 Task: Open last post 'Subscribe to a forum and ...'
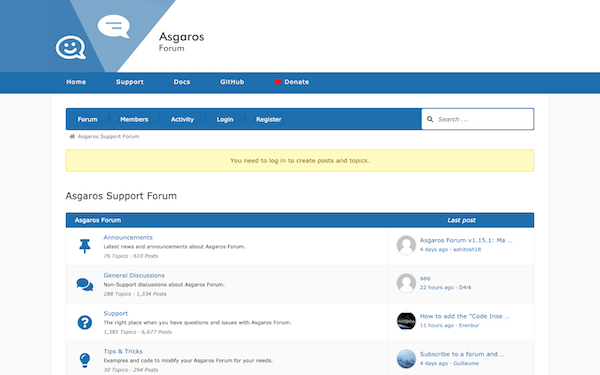click(462, 354)
